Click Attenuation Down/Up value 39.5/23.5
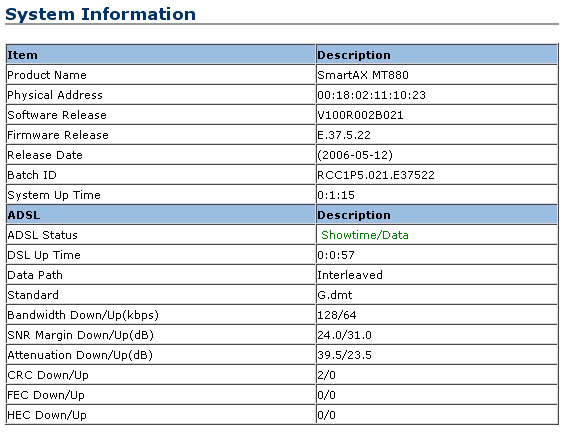Viewport: 583px width, 433px height. point(344,355)
